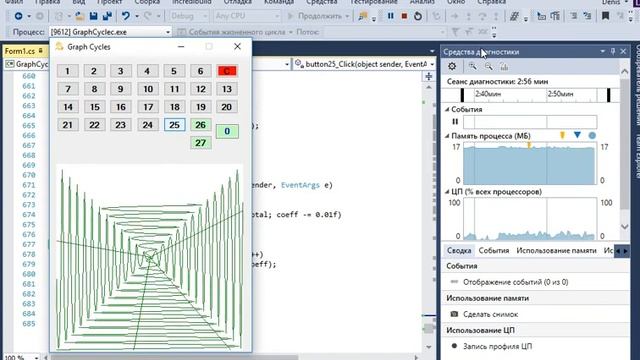The height and width of the screenshot is (360, 640).
Task: Click the graph drawing canvas
Action: 150,257
